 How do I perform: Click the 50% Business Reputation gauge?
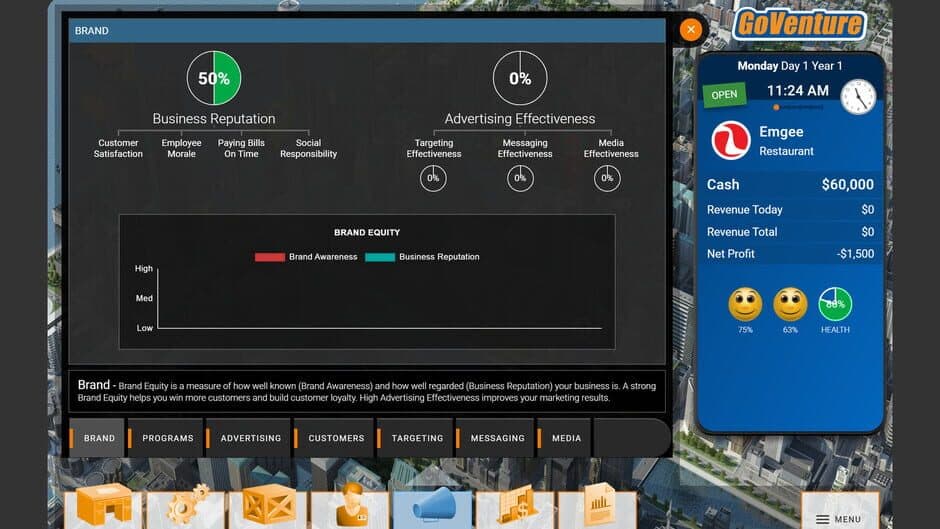214,78
